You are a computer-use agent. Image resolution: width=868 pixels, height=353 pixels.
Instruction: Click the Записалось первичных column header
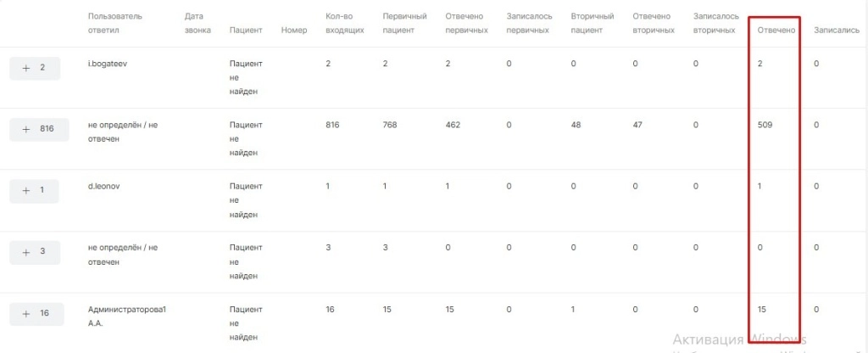tap(526, 23)
